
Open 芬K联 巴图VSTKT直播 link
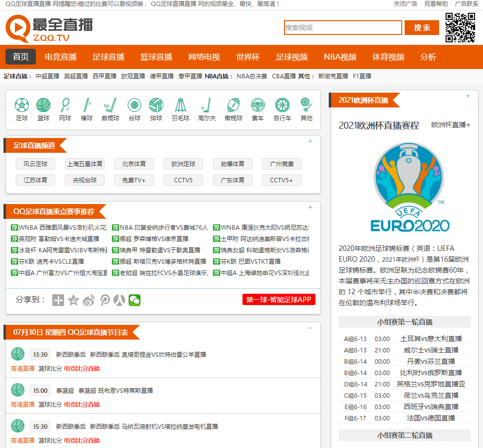click(x=250, y=262)
